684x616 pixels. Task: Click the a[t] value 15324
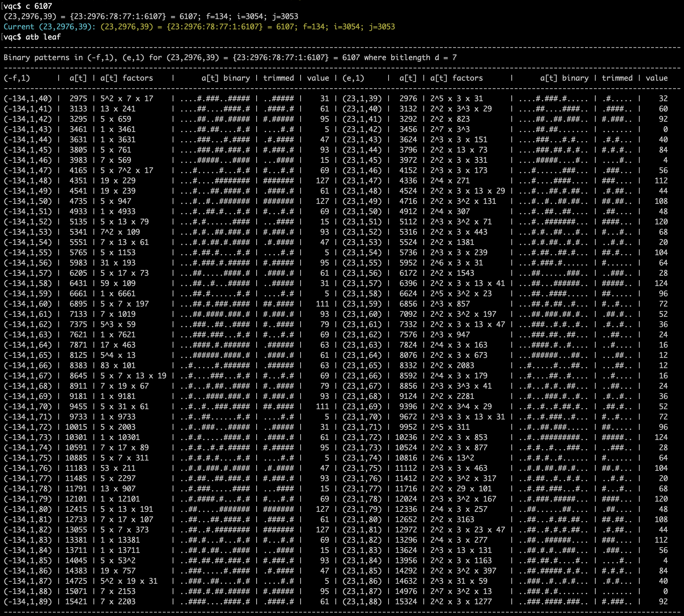point(406,602)
